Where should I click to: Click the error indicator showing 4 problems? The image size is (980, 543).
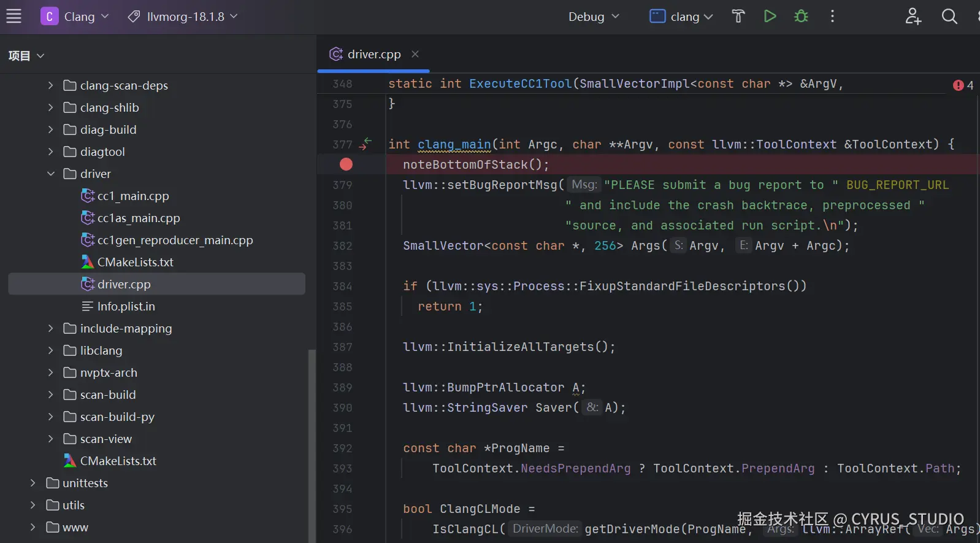click(x=963, y=85)
